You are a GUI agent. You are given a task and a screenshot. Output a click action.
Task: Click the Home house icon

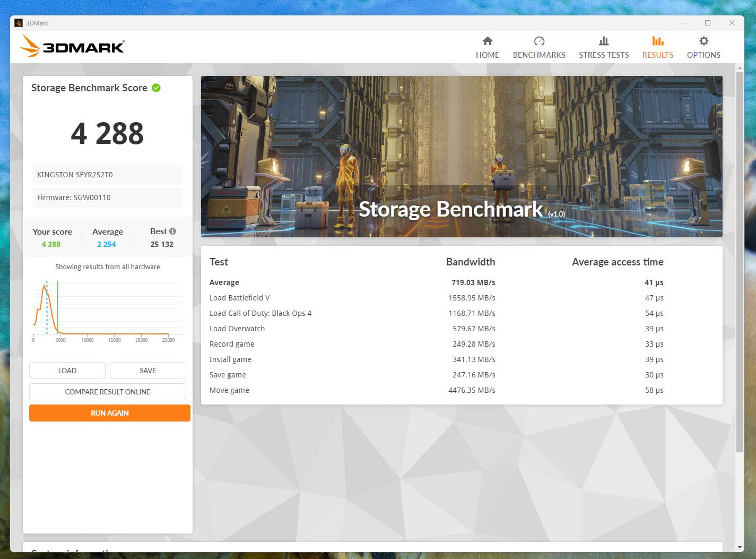[x=488, y=41]
